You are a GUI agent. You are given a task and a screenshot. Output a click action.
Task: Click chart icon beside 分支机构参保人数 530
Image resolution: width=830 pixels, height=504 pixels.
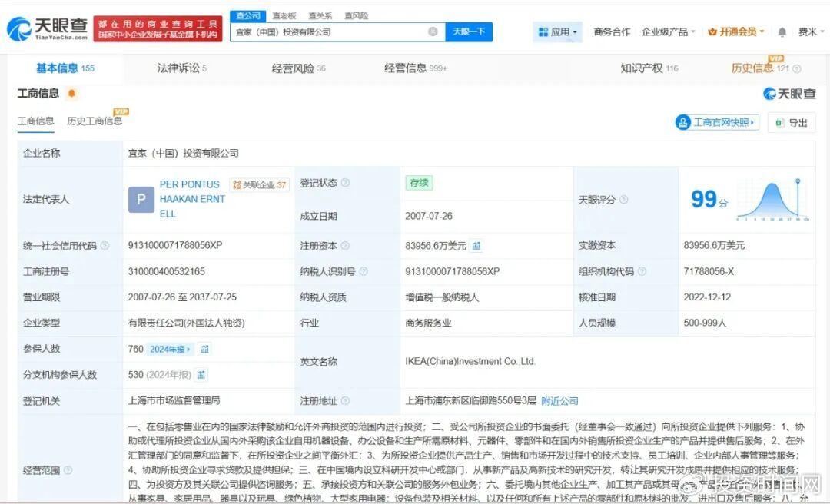tap(201, 375)
